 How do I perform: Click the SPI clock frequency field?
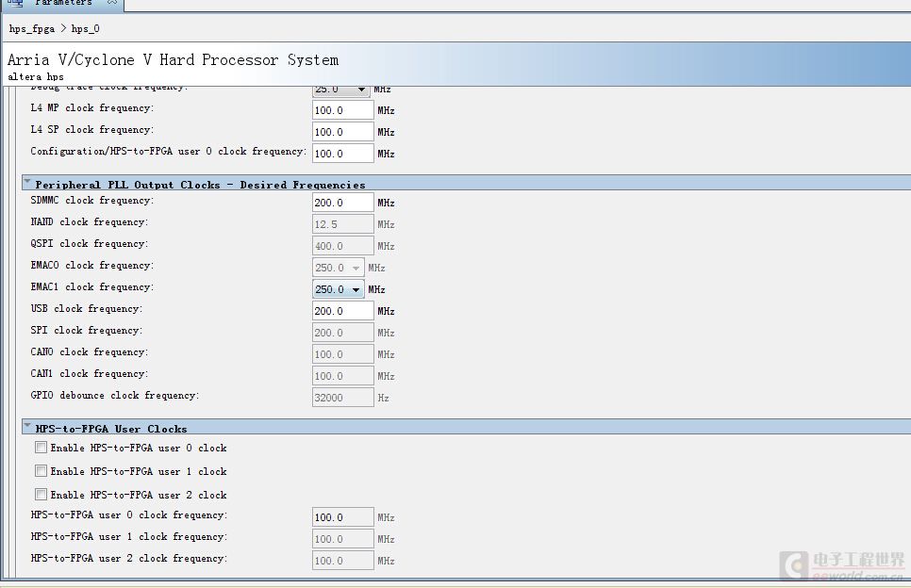click(342, 333)
